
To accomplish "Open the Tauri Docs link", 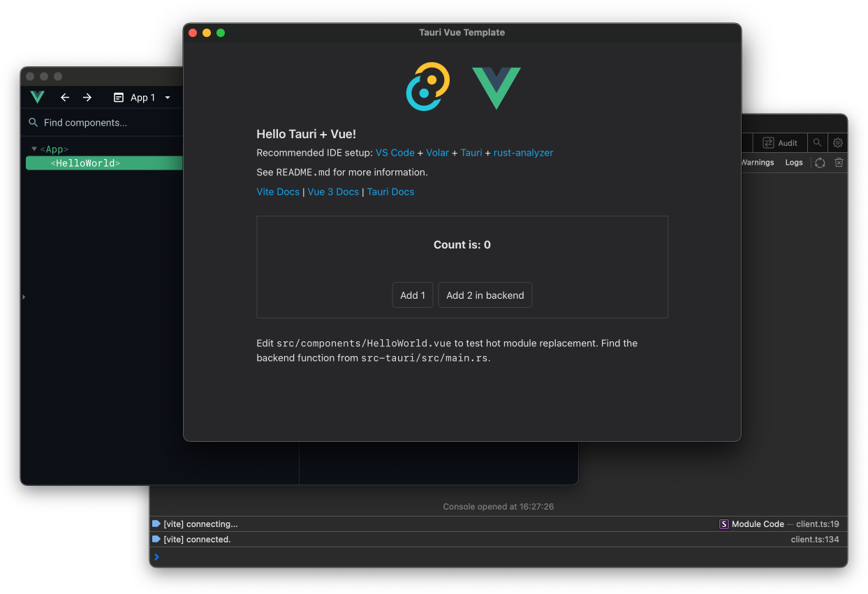I will click(390, 192).
